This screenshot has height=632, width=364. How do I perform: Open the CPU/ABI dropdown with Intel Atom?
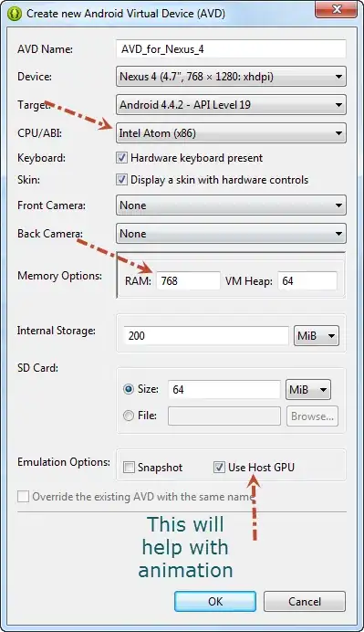pos(231,133)
